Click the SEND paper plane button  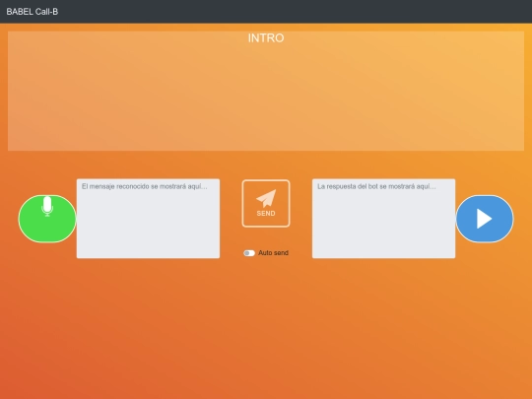coord(266,203)
